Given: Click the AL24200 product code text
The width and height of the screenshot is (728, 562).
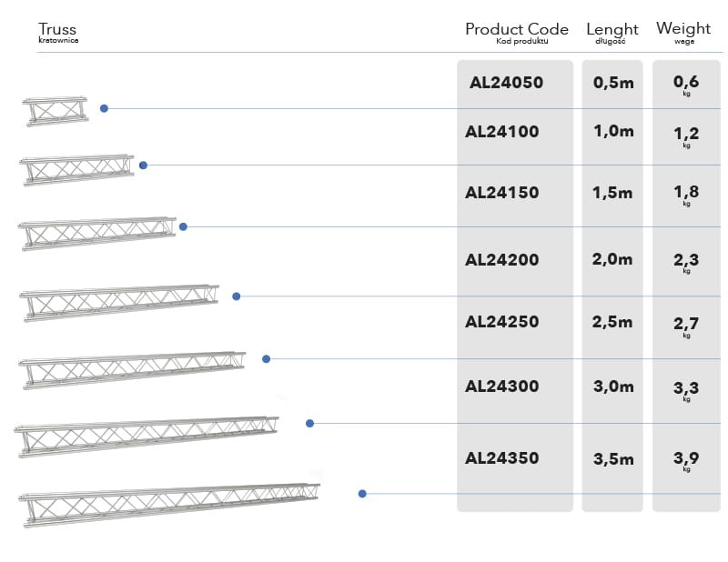Looking at the screenshot, I should (501, 259).
